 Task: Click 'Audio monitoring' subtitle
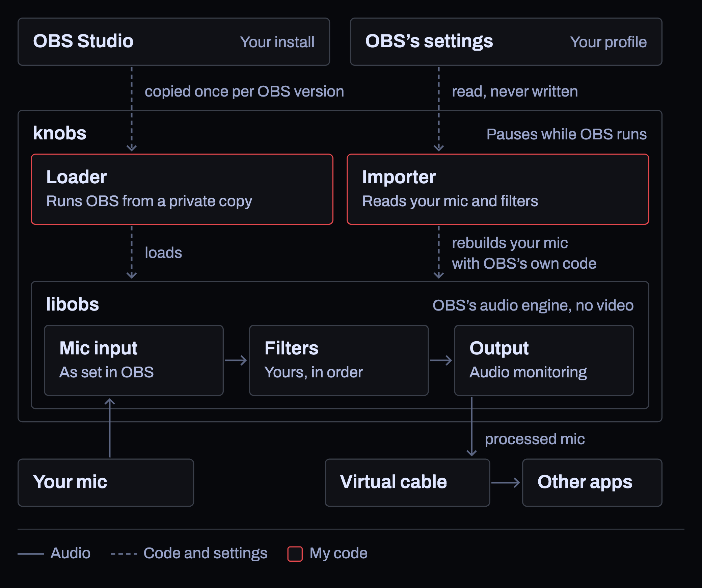pos(528,372)
